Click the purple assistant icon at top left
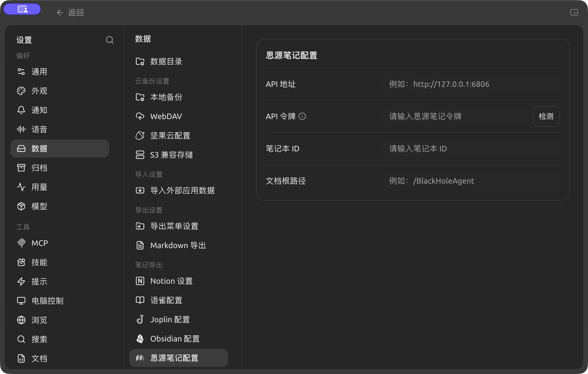This screenshot has width=588, height=374. [22, 9]
